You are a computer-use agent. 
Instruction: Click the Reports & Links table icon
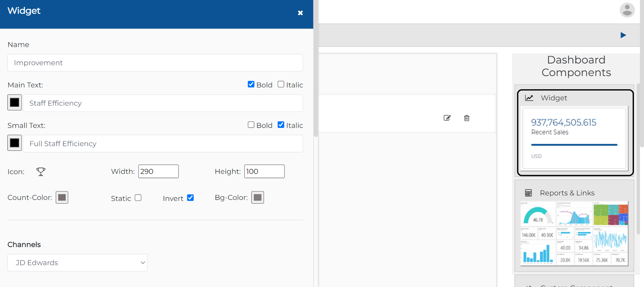pyautogui.click(x=528, y=193)
